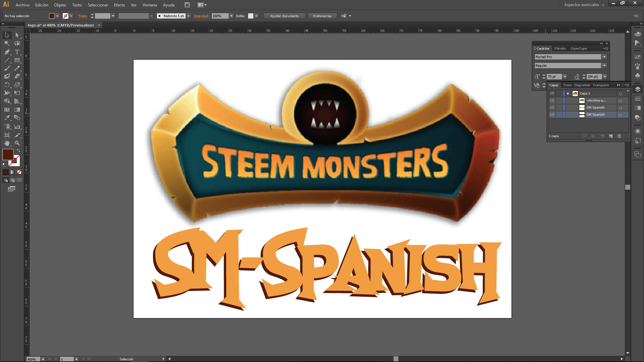Click the Preferencias button
Viewport: 644px width, 362px height.
(322, 16)
